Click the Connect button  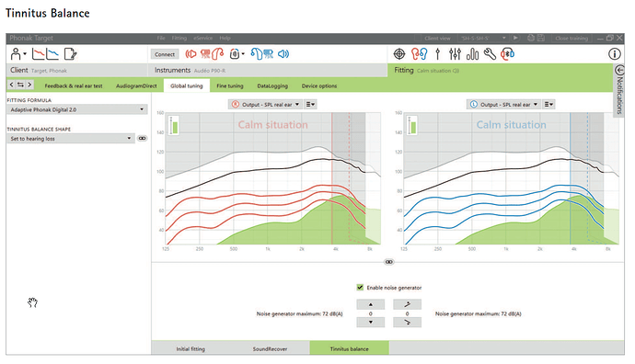[x=165, y=54]
